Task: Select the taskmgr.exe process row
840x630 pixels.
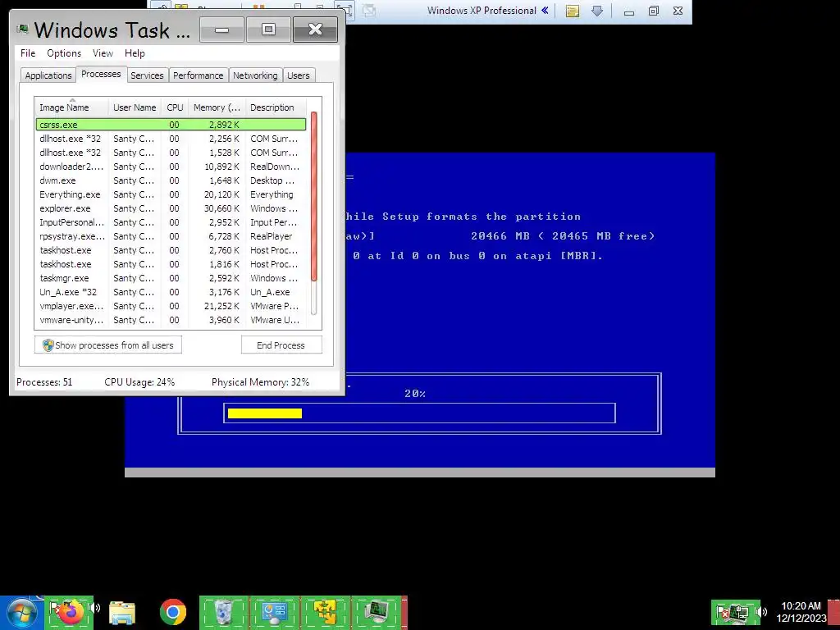Action: 171,277
